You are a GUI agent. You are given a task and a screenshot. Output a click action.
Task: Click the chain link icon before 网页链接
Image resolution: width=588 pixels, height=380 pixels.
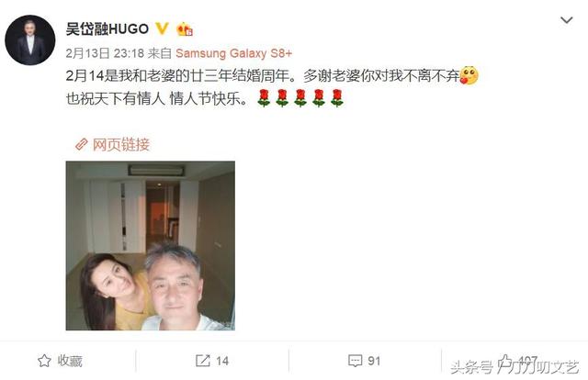82,144
